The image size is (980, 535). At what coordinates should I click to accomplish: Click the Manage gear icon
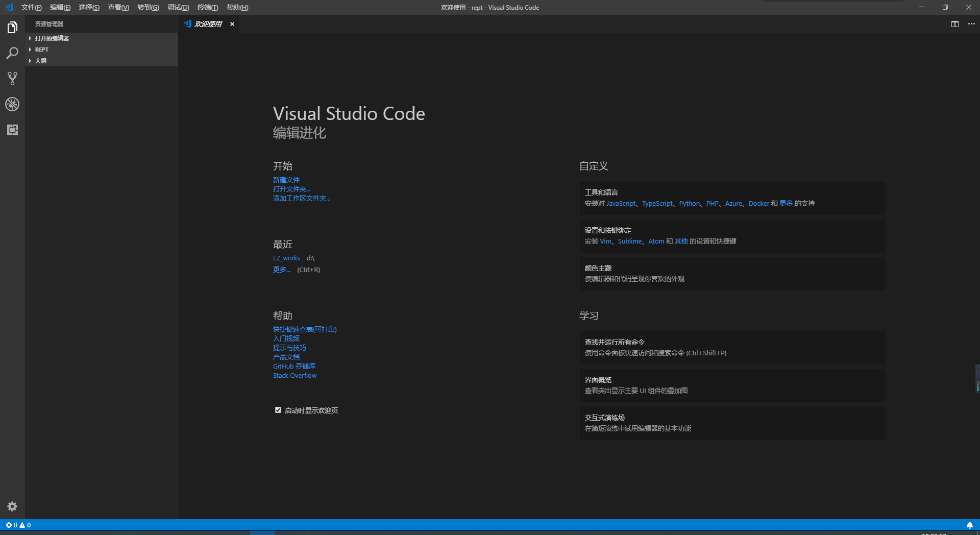pos(12,506)
